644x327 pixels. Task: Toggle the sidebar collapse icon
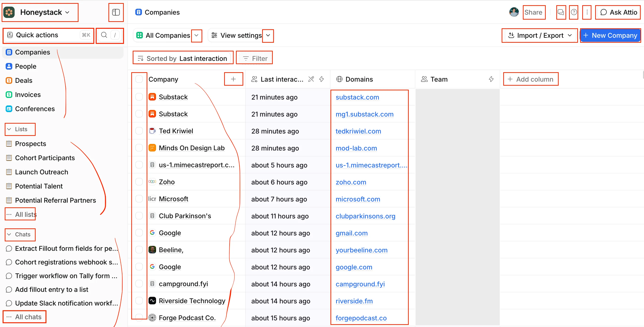[116, 12]
